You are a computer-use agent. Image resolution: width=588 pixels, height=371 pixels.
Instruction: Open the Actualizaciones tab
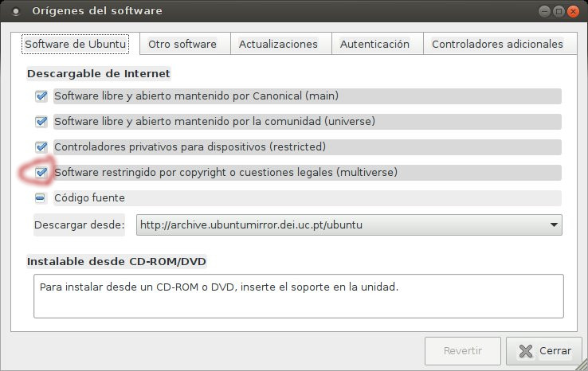[278, 45]
